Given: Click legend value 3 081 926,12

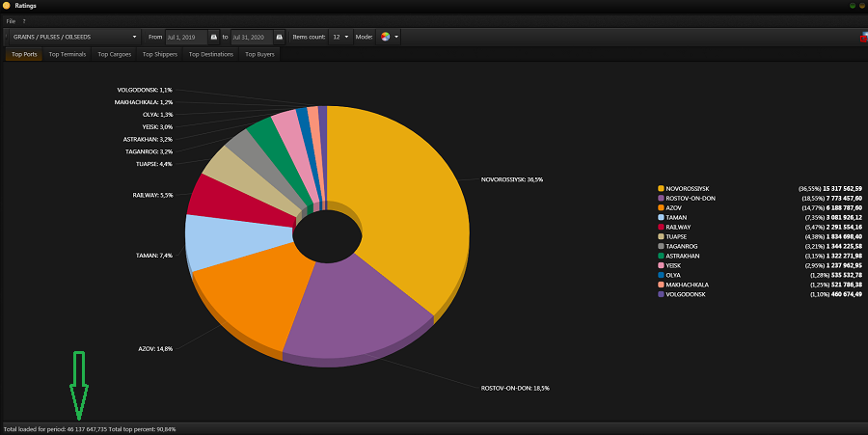Looking at the screenshot, I should 844,218.
